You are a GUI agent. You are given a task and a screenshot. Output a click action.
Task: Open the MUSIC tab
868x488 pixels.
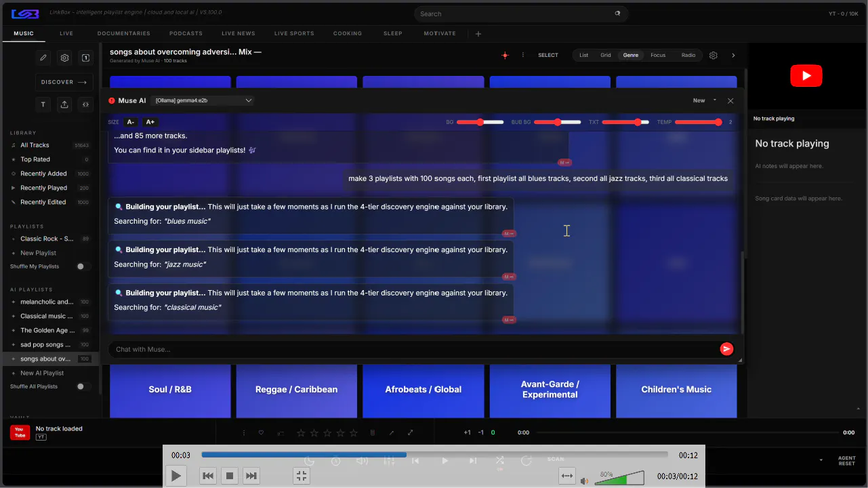coord(24,34)
